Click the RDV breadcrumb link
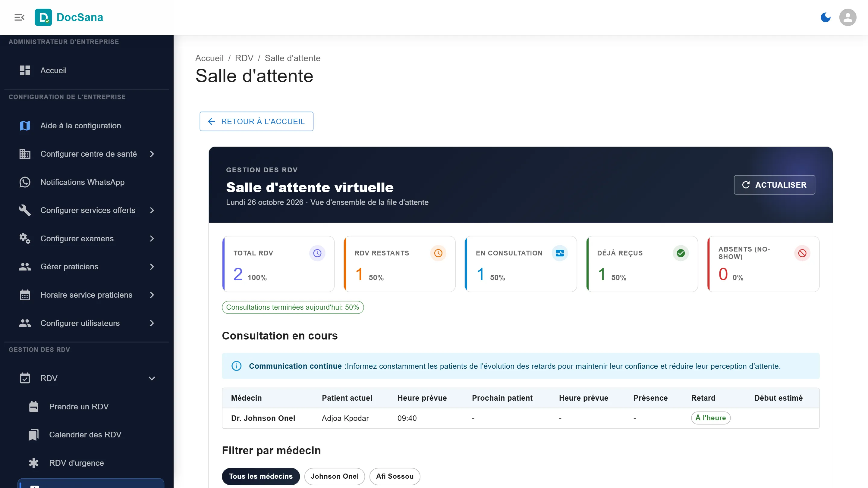The width and height of the screenshot is (868, 488). coord(244,58)
